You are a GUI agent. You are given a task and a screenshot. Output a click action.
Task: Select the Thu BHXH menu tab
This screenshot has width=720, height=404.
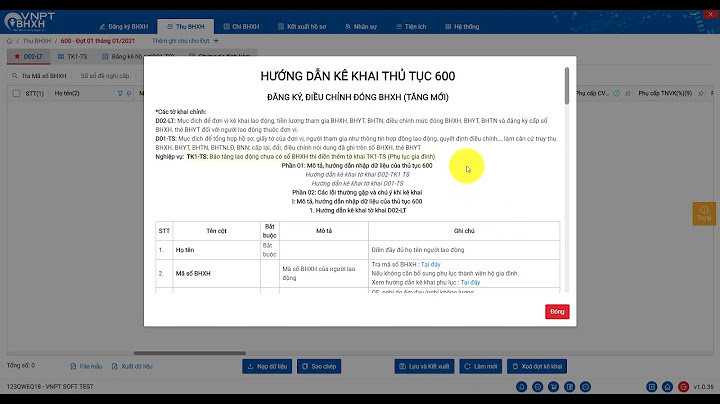pos(186,27)
